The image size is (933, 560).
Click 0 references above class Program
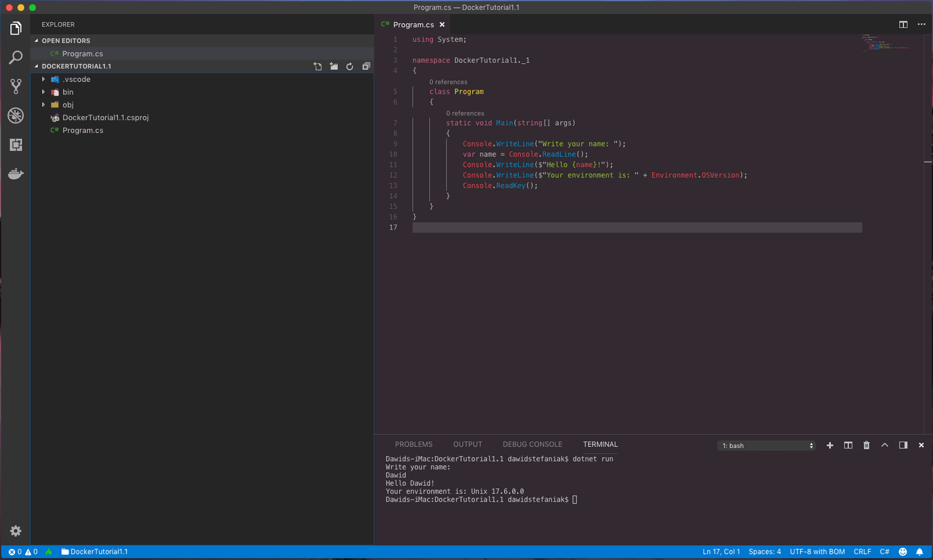coord(448,82)
